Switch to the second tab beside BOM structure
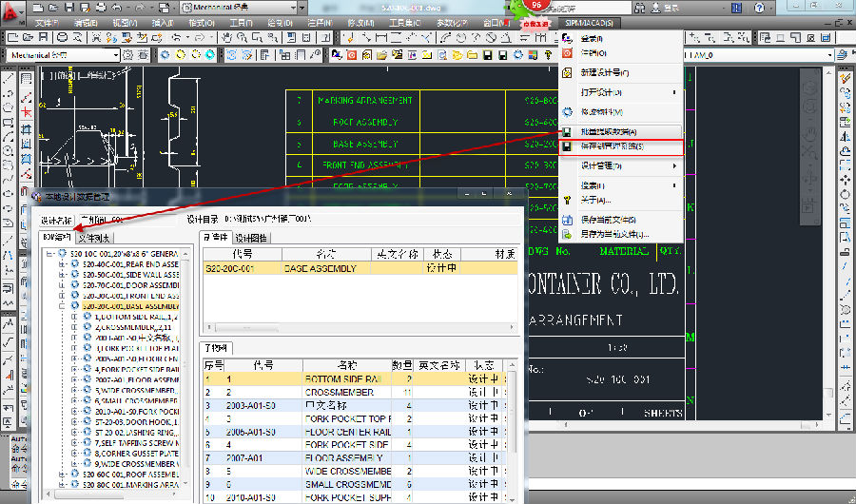Image resolution: width=856 pixels, height=504 pixels. 94,238
